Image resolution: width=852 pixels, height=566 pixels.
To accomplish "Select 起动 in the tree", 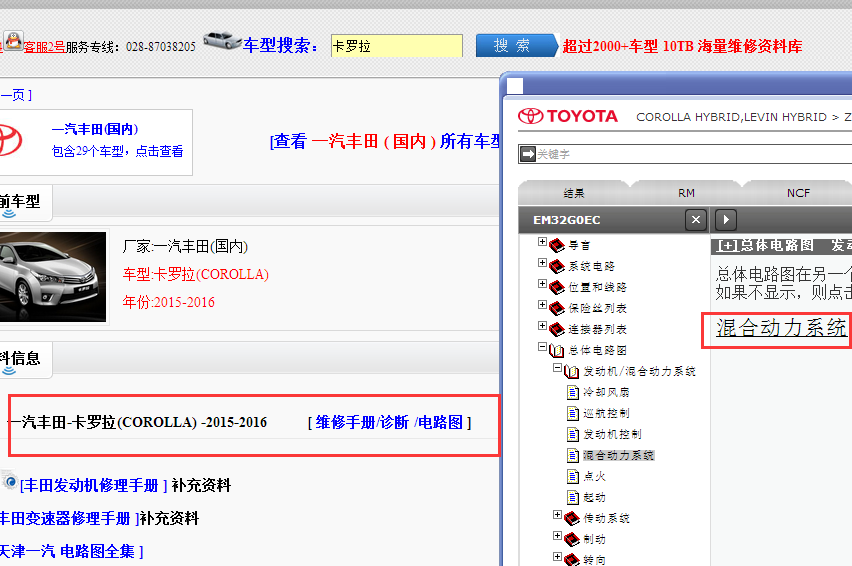I will (594, 498).
